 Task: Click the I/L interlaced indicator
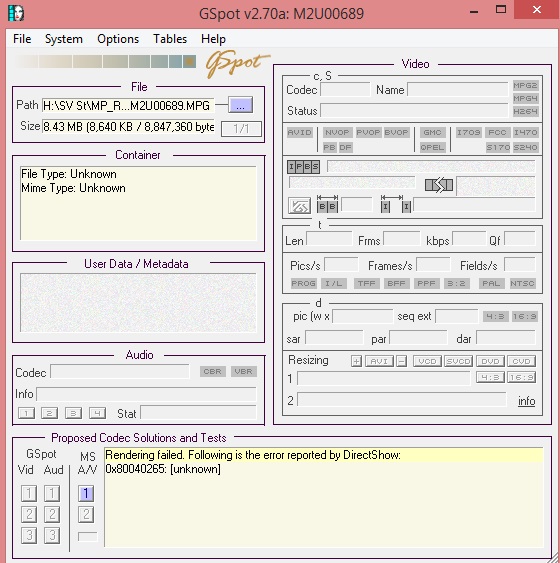[x=333, y=283]
